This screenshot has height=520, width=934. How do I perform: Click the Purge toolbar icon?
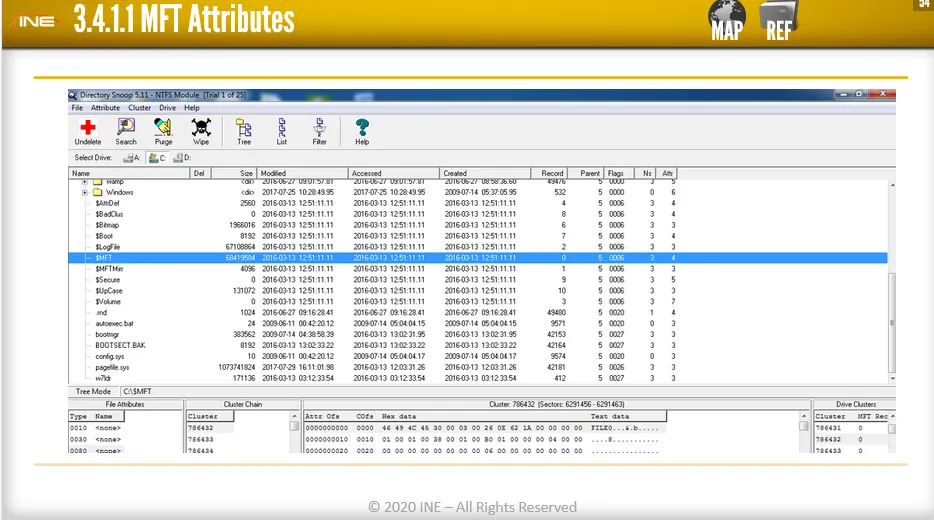click(163, 128)
